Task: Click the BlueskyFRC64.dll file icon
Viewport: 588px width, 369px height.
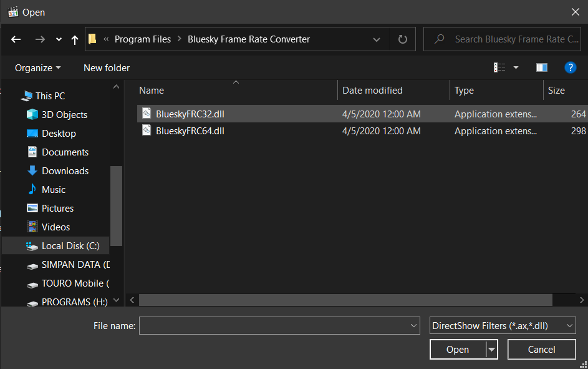Action: pyautogui.click(x=147, y=130)
